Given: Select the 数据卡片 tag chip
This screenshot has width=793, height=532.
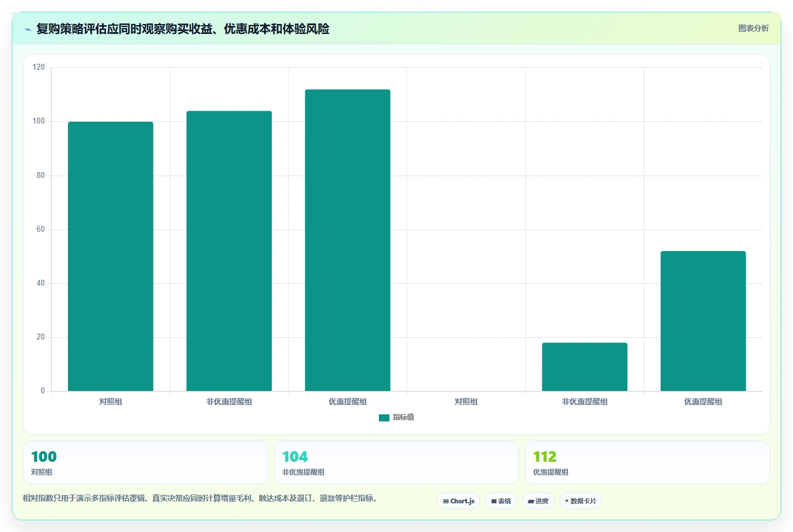Looking at the screenshot, I should point(580,501).
